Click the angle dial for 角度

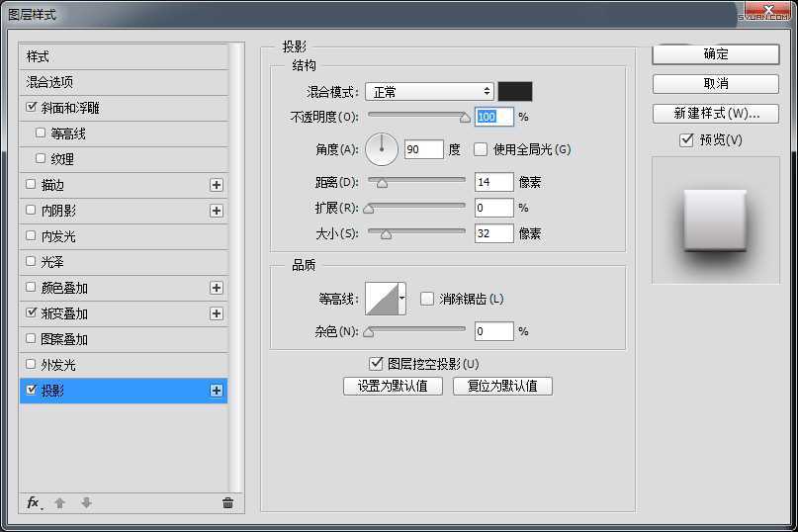(382, 149)
